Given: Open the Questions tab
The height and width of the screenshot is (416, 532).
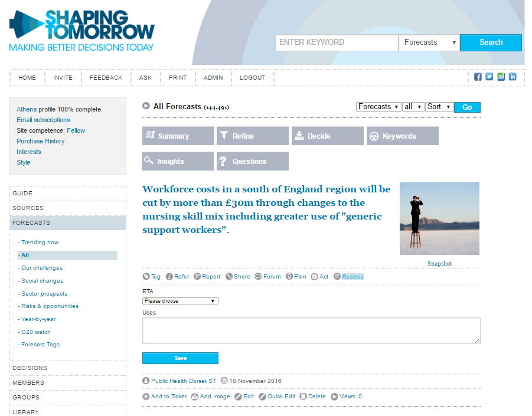Looking at the screenshot, I should click(x=253, y=161).
